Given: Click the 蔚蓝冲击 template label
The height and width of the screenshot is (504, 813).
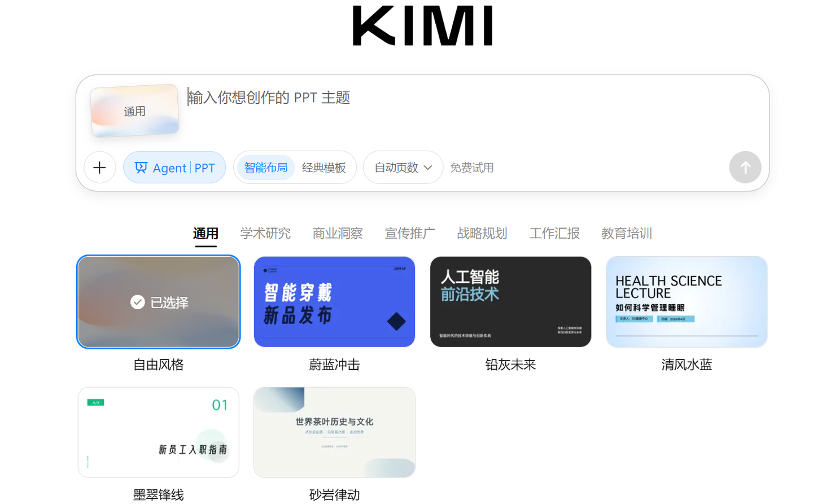Looking at the screenshot, I should [334, 365].
